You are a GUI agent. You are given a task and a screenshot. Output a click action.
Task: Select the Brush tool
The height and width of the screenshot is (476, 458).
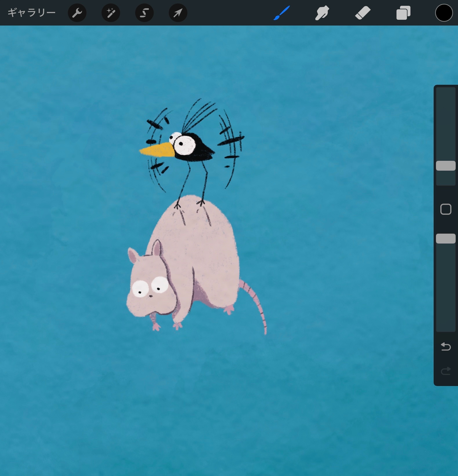pos(281,13)
